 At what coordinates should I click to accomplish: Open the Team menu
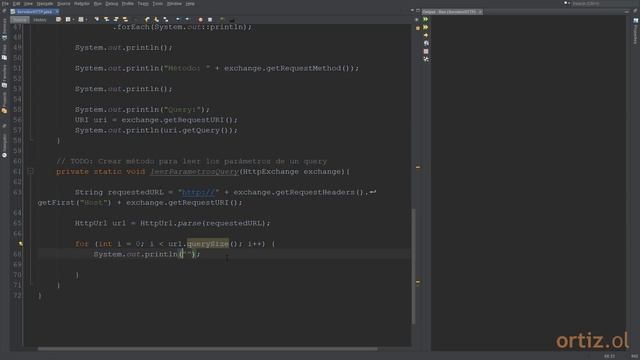(143, 4)
